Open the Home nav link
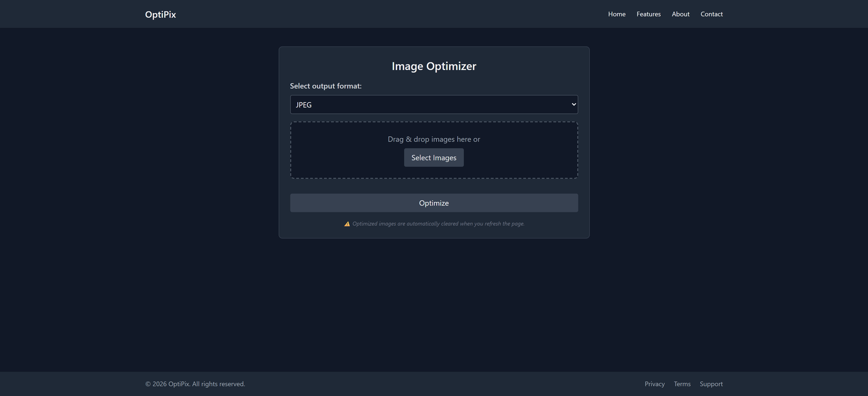 coord(616,14)
